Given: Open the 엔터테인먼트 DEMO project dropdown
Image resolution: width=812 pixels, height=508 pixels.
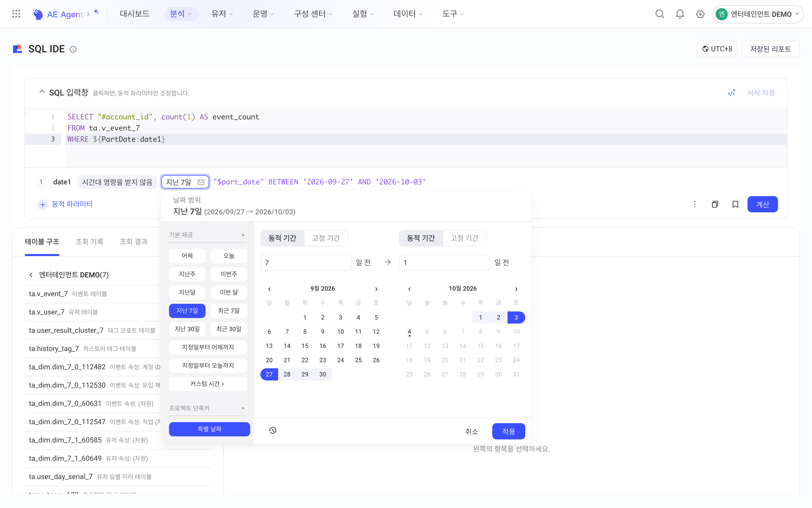Looking at the screenshot, I should pos(758,14).
